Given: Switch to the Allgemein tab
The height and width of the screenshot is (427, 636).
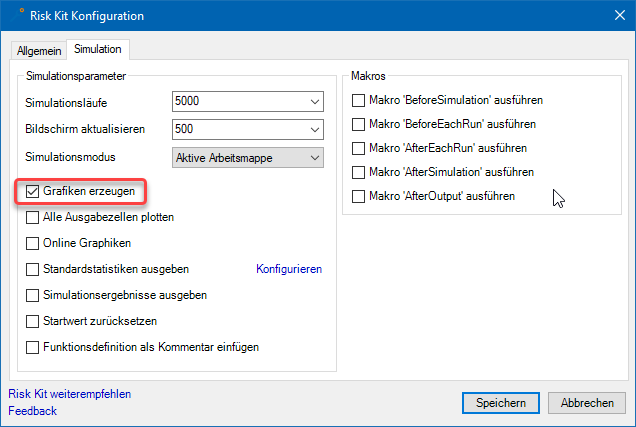Looking at the screenshot, I should pos(39,51).
